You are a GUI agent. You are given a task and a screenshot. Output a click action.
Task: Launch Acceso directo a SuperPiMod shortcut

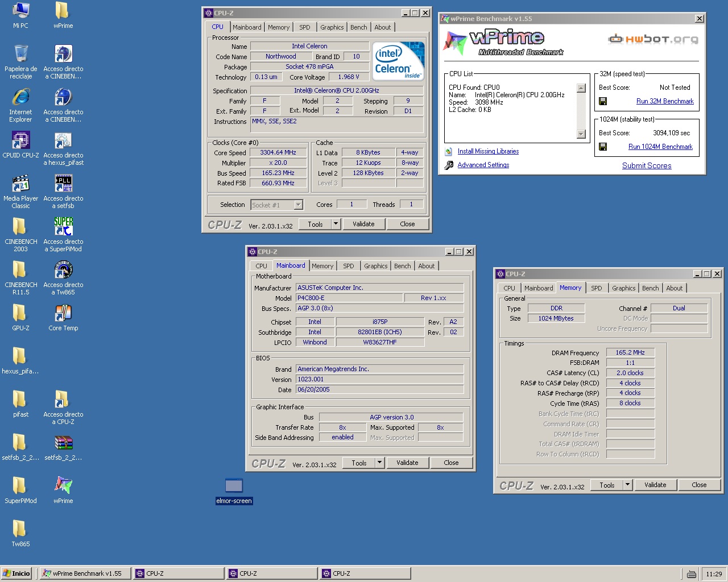63,234
